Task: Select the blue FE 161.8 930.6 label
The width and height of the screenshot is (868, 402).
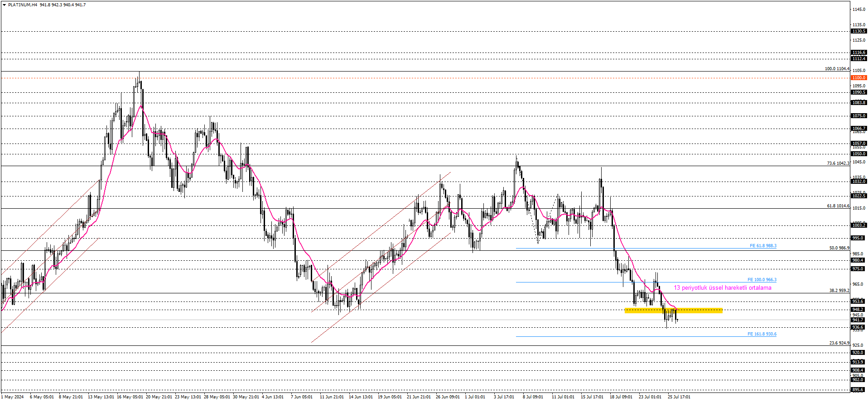Action: tap(762, 334)
